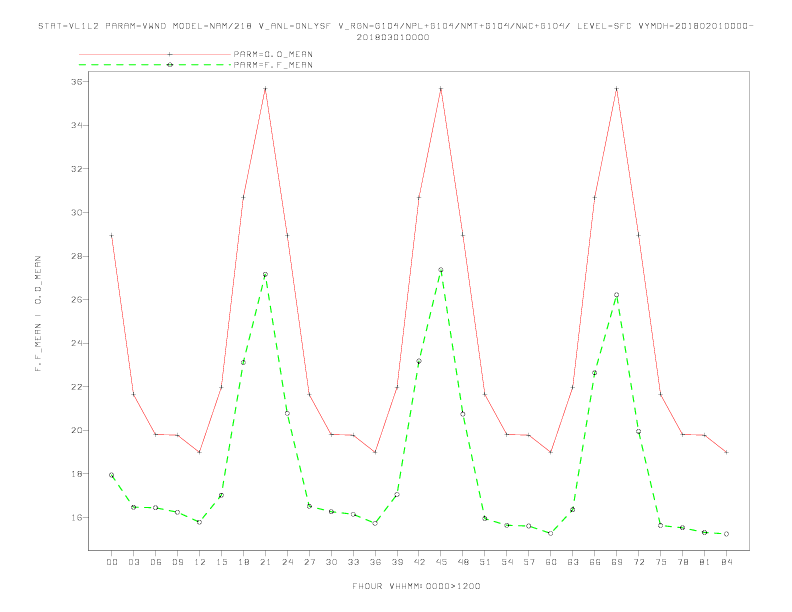
Task: Select green F.F_MEAN peak marker at hour 69
Action: tap(617, 295)
